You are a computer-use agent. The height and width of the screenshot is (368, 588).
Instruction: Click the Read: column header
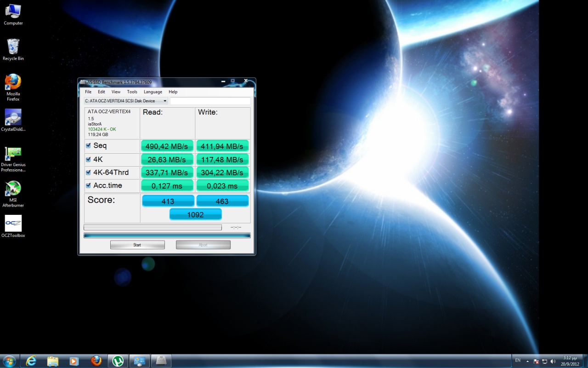pos(153,112)
